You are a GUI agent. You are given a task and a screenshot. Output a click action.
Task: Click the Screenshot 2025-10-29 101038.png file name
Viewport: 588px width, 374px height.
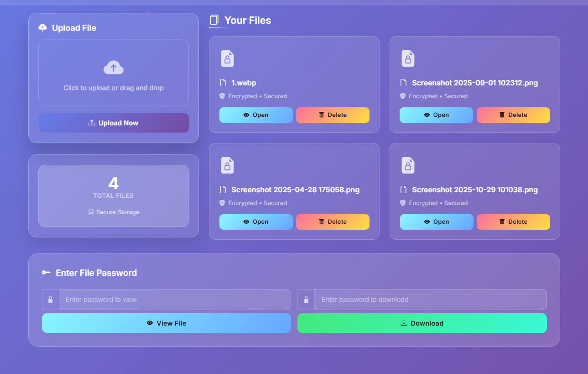tap(475, 190)
